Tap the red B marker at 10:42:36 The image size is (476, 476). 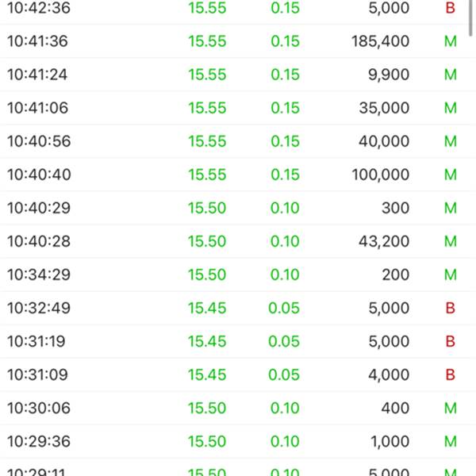[x=451, y=8]
